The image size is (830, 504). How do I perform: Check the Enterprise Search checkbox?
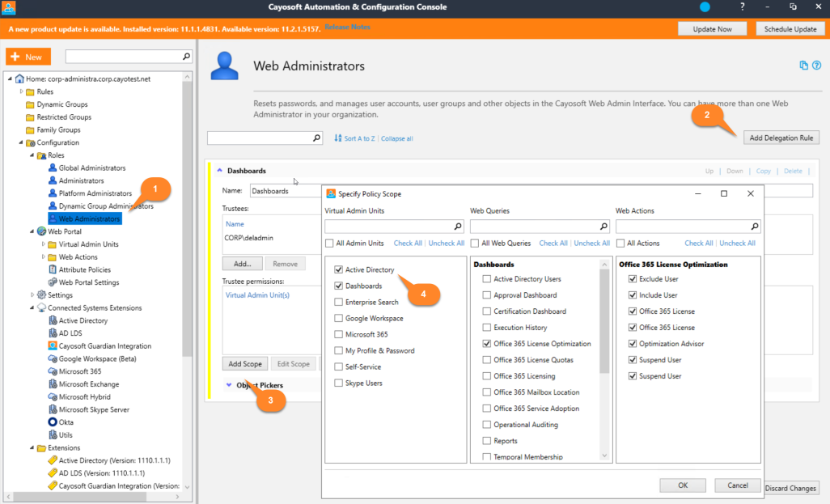click(338, 302)
